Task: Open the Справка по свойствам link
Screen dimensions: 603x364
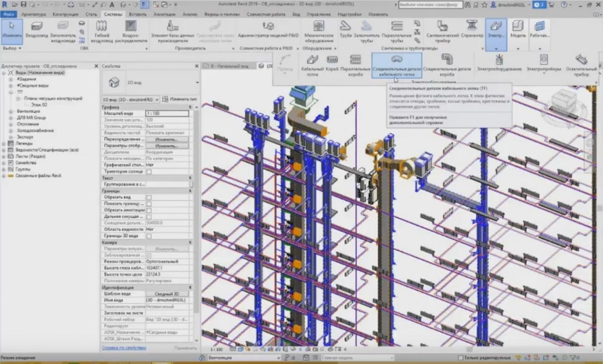Action: pyautogui.click(x=123, y=347)
